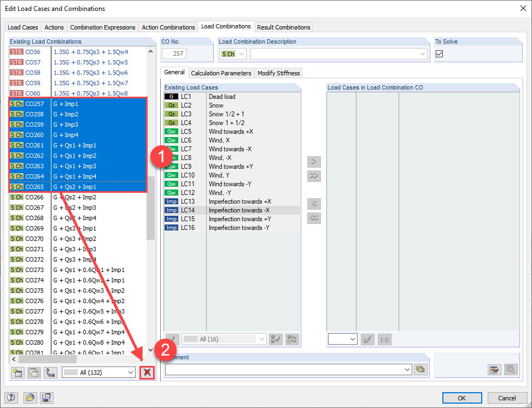Image resolution: width=532 pixels, height=408 pixels.
Task: Open the All (16) load case filter dropdown
Action: pyautogui.click(x=223, y=339)
